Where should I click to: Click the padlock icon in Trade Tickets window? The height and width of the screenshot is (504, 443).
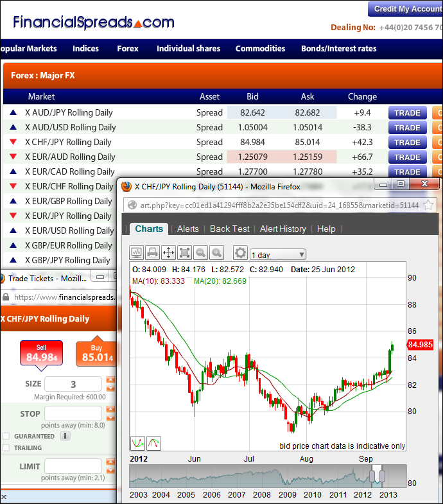tap(6, 297)
